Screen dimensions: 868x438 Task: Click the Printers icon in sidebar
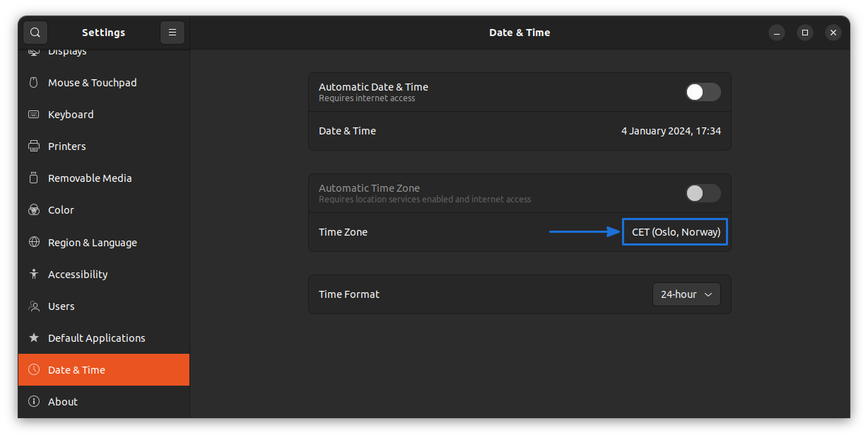33,146
